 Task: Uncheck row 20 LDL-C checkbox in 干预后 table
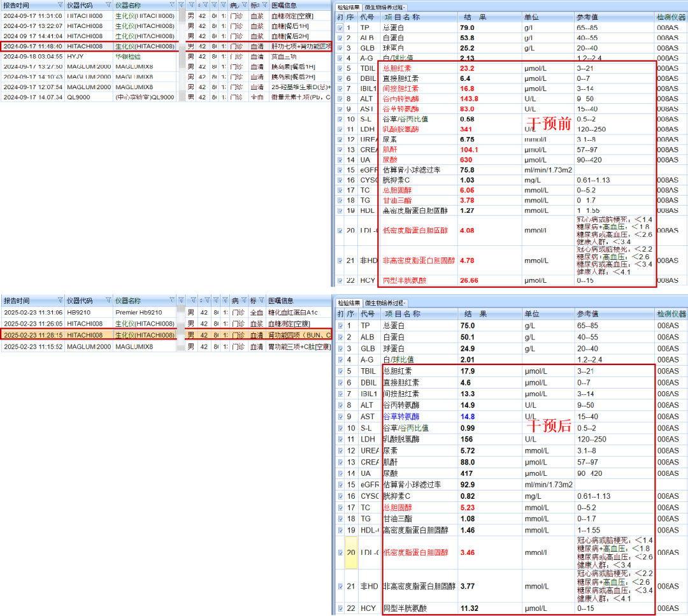340,552
